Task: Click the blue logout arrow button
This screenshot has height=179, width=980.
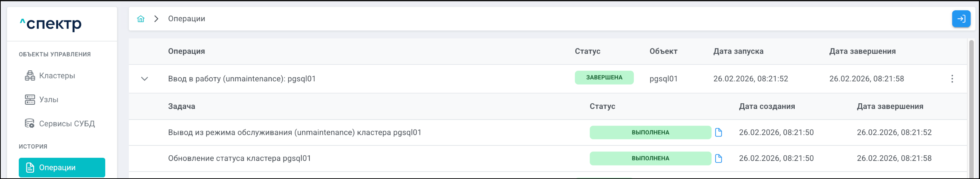Action: click(x=961, y=19)
